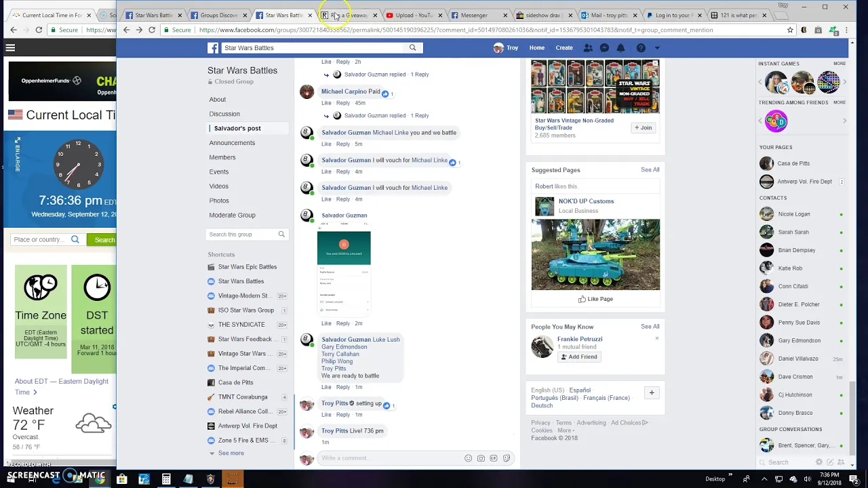Open the Notifications bell icon

click(x=620, y=47)
